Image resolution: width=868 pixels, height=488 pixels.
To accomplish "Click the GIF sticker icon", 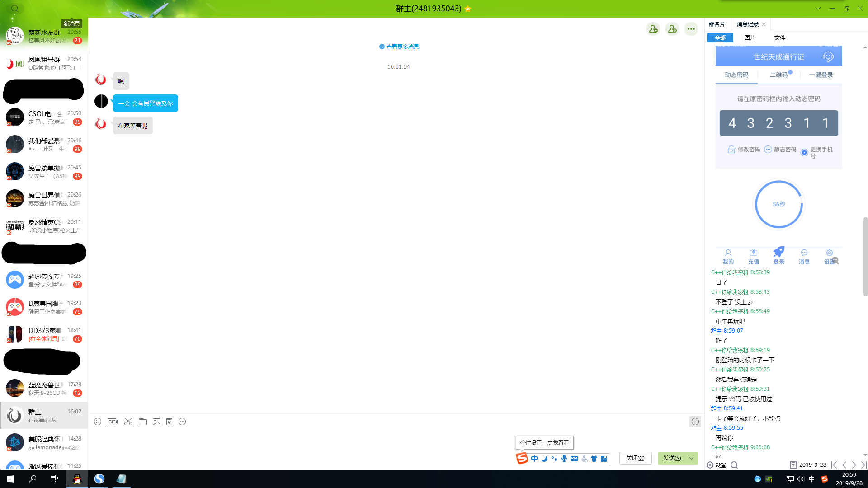I will pyautogui.click(x=113, y=422).
